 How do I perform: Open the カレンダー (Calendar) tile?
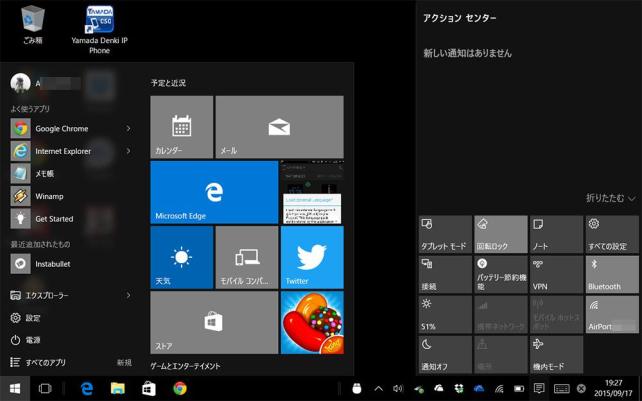point(181,127)
